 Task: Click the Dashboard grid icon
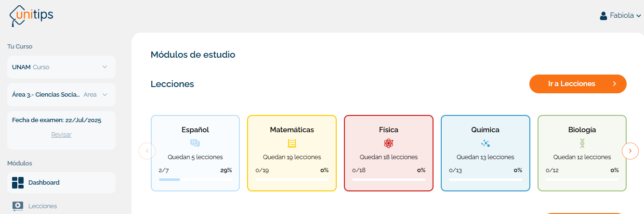pos(18,183)
